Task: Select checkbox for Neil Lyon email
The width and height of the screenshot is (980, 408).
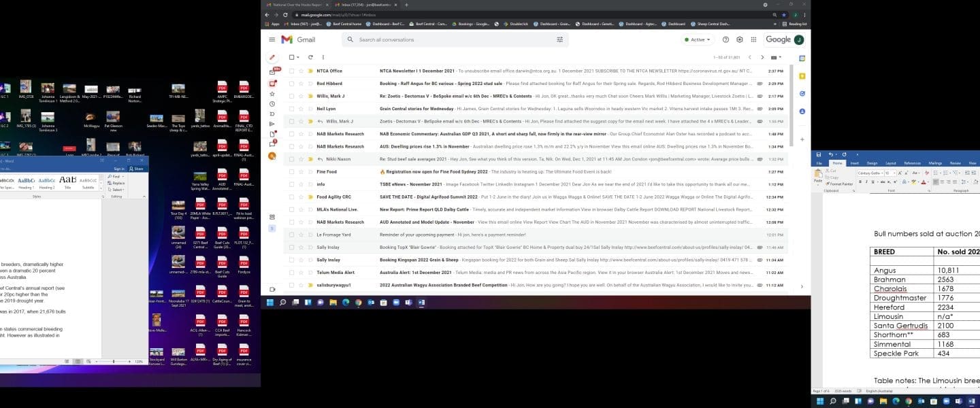Action: coord(292,109)
